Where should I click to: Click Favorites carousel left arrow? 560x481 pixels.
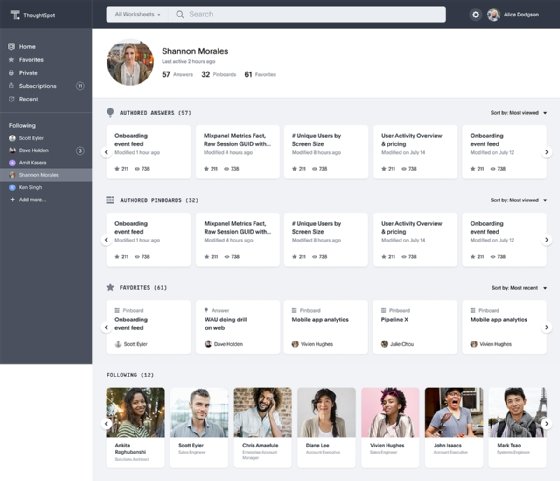tap(106, 327)
